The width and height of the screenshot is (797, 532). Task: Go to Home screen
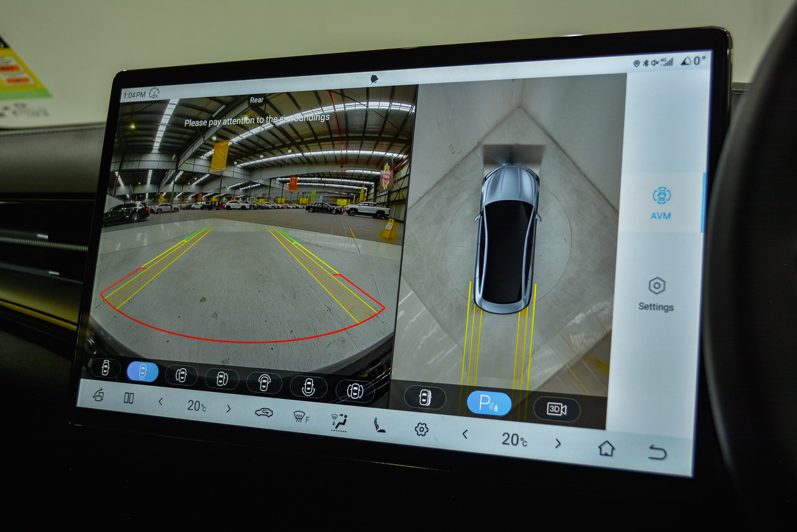pyautogui.click(x=606, y=448)
